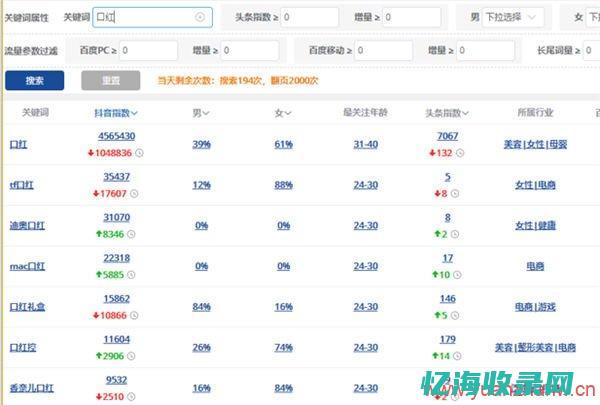Screen dimensions: 600x405
Task: Open industry link 电商|游戏
Action: coord(535,307)
